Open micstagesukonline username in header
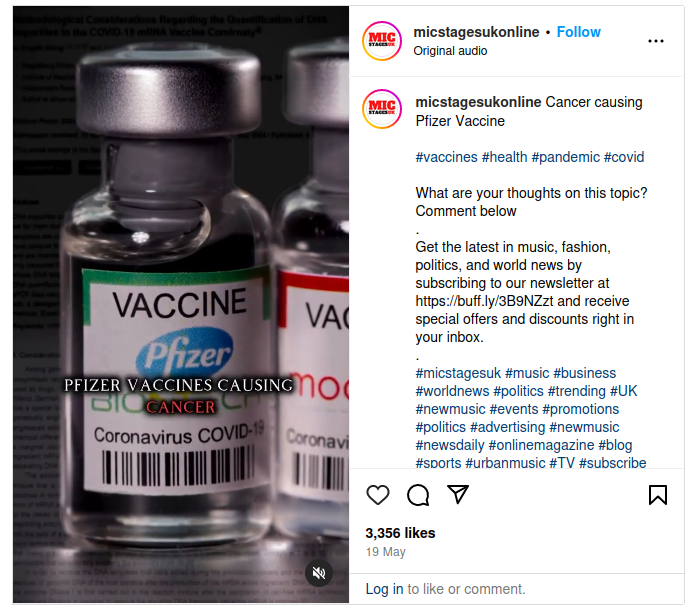This screenshot has height=608, width=689. (476, 32)
